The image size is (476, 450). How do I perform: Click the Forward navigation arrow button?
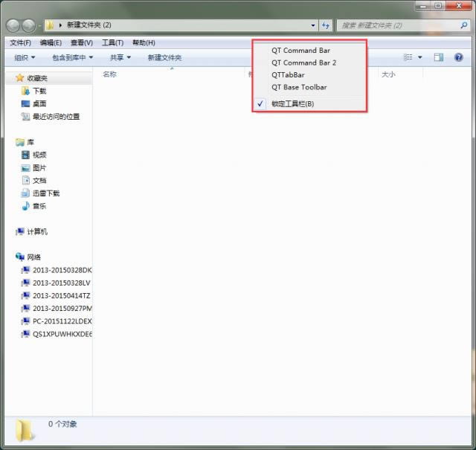tap(28, 25)
